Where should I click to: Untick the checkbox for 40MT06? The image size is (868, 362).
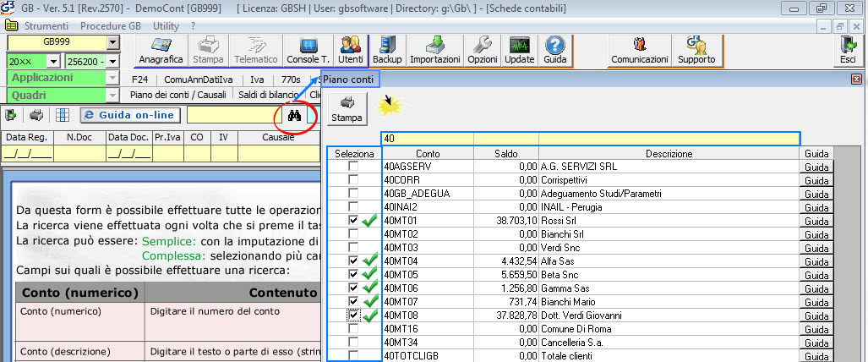click(x=353, y=288)
